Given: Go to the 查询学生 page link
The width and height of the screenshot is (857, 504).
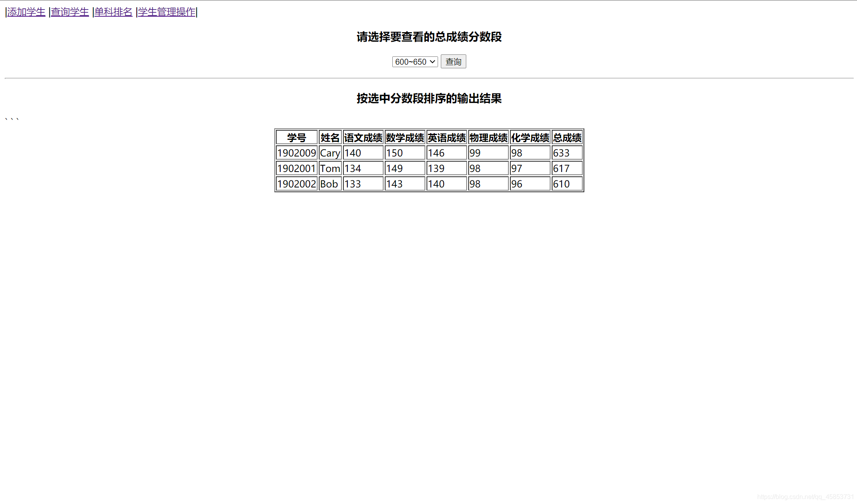Looking at the screenshot, I should [x=70, y=12].
